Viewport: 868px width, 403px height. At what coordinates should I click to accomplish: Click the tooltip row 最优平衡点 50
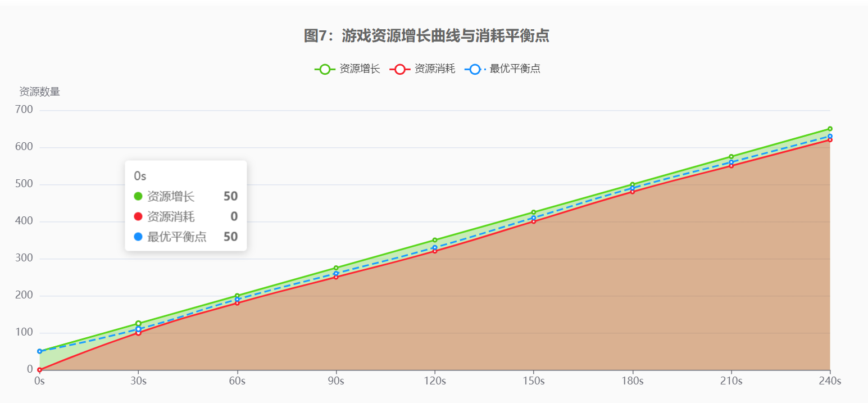point(186,237)
